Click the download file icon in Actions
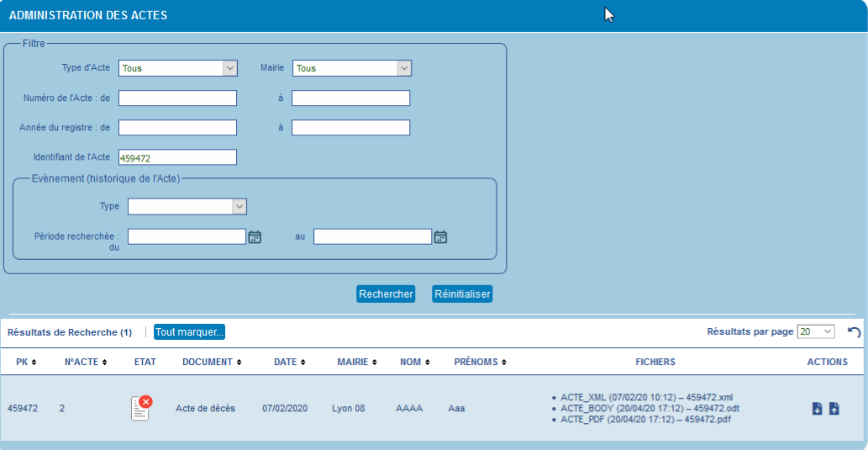 click(x=817, y=409)
